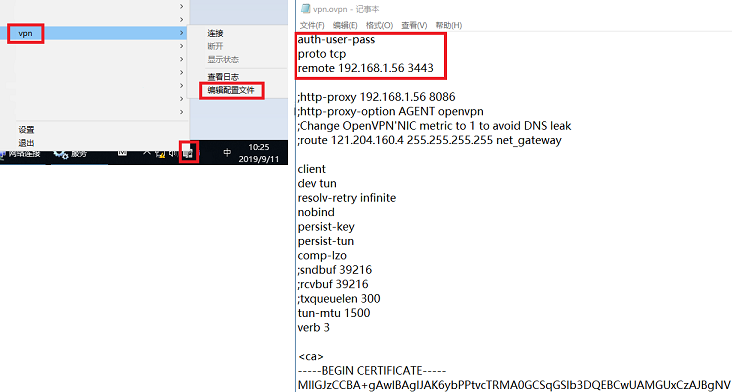Expand the topmost profile submenu chevron

(x=181, y=7)
